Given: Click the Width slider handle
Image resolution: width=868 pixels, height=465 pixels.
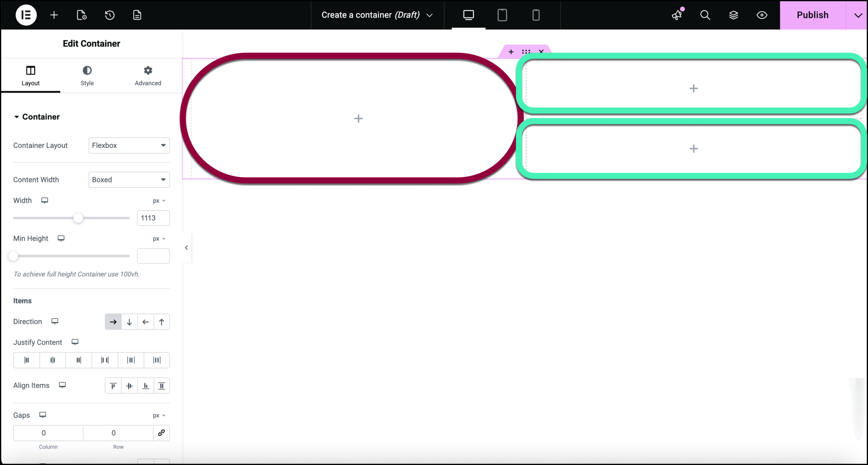Looking at the screenshot, I should coord(78,218).
